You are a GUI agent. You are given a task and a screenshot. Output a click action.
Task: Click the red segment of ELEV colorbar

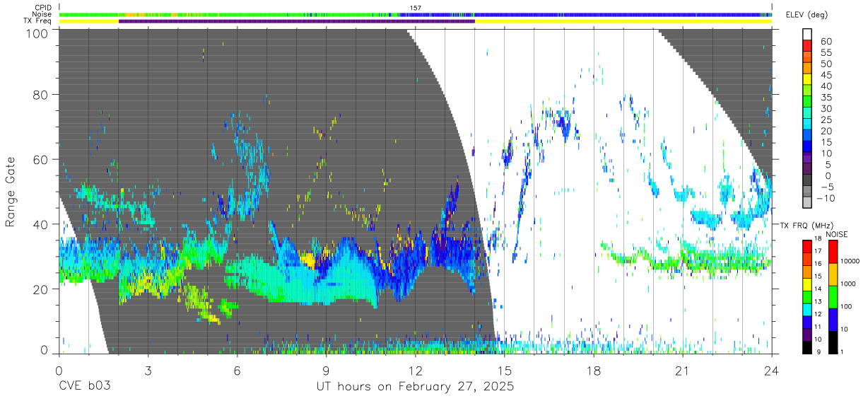[x=809, y=45]
